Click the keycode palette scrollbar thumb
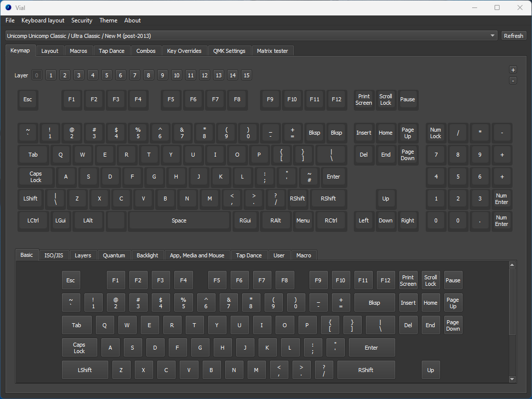 [513, 302]
